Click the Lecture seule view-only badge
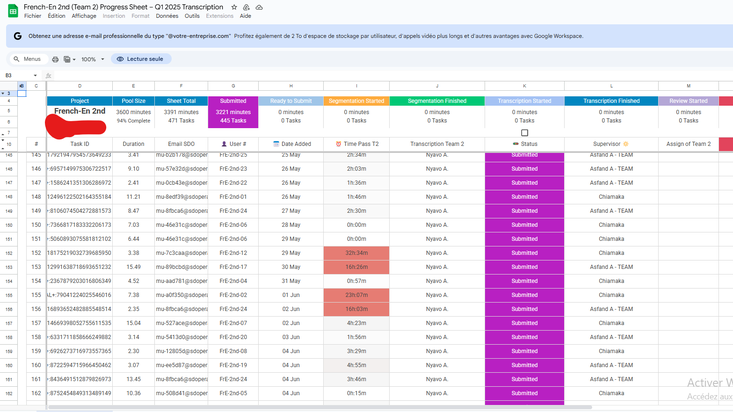The width and height of the screenshot is (733, 412). pyautogui.click(x=140, y=59)
